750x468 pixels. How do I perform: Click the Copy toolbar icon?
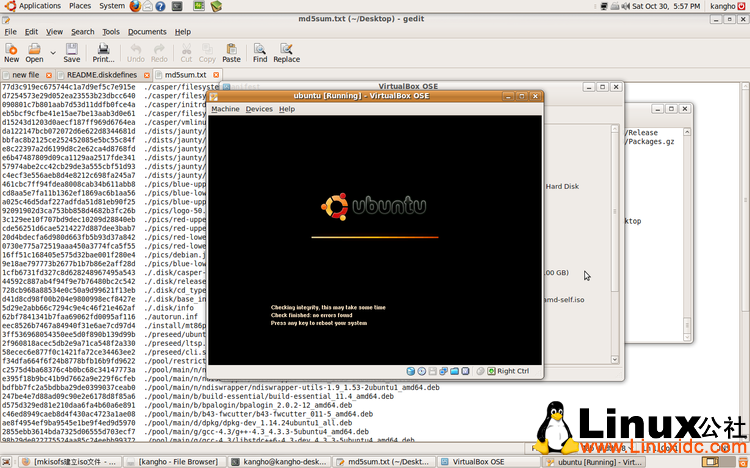(207, 53)
